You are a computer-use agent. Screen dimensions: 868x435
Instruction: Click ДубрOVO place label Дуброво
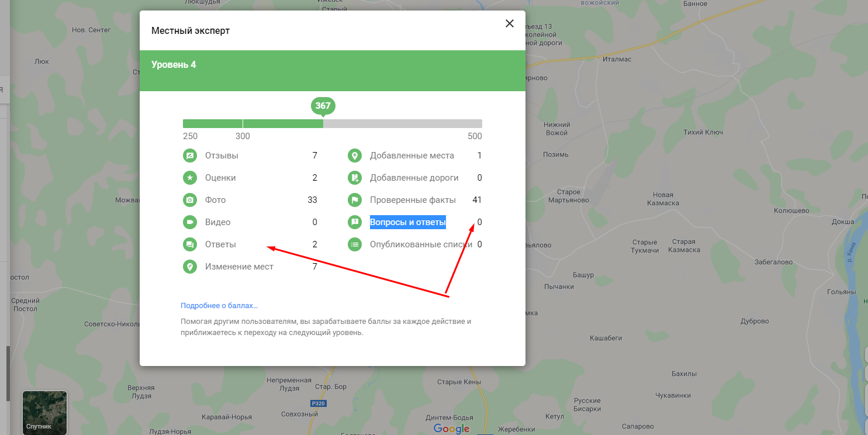(754, 322)
